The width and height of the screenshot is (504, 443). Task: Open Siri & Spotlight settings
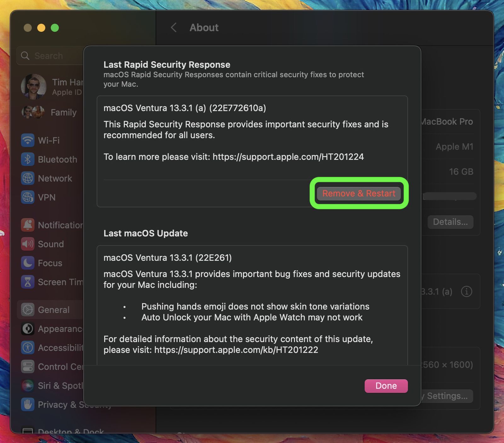pyautogui.click(x=28, y=386)
